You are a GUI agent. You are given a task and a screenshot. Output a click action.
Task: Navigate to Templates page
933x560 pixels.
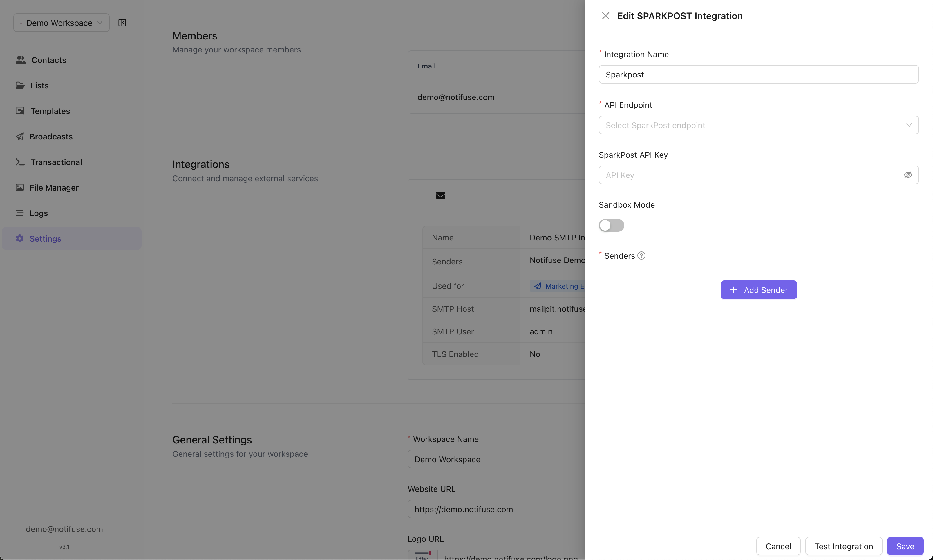(x=71, y=110)
